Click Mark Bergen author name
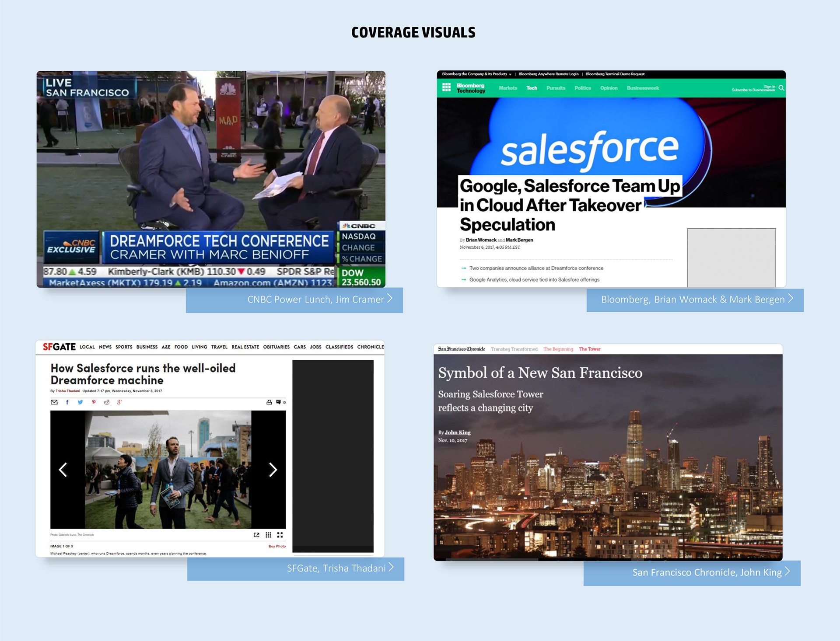This screenshot has width=840, height=641. point(519,240)
